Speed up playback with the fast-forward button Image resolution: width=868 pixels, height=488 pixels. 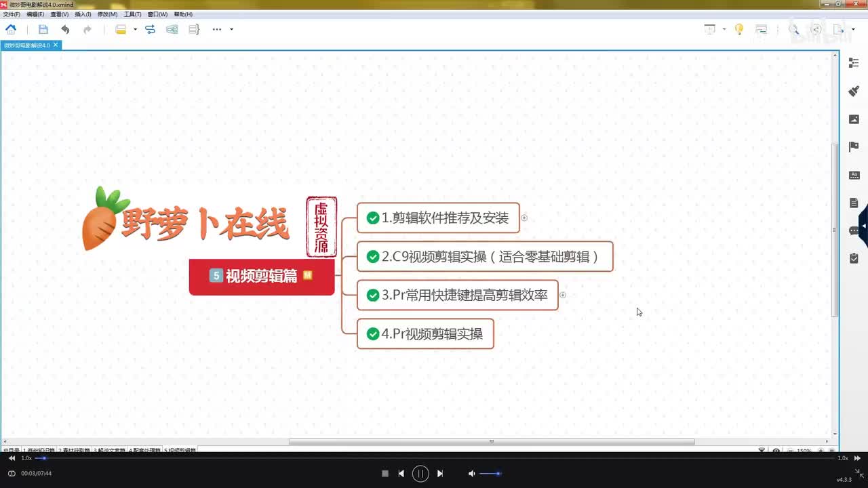coord(857,458)
